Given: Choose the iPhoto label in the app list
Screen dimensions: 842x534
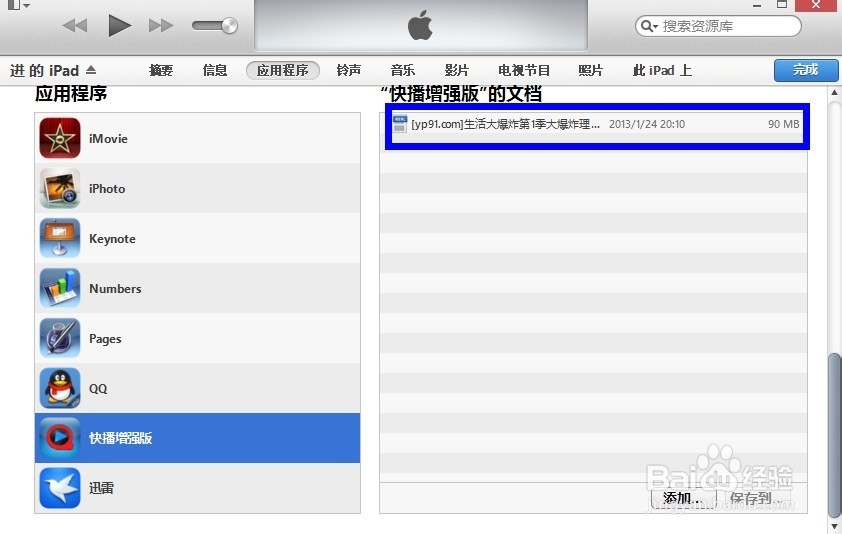Looking at the screenshot, I should pos(107,189).
